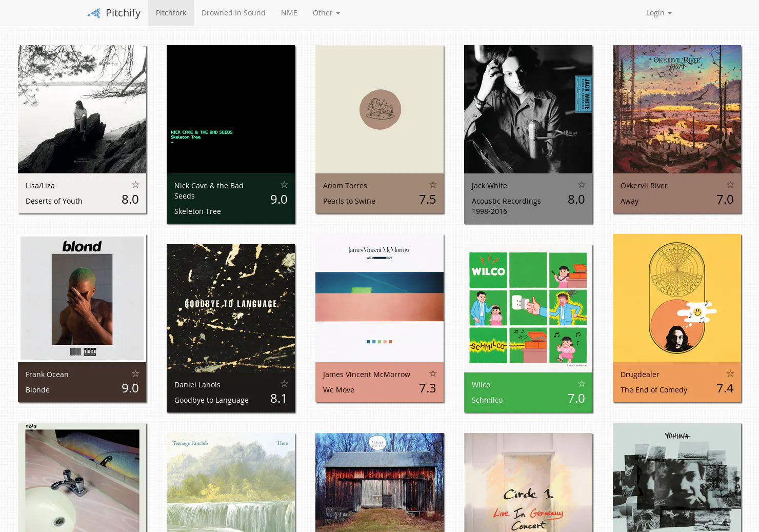Screen dimensions: 759x532
Task: Open We Move album title
Action: [338, 390]
